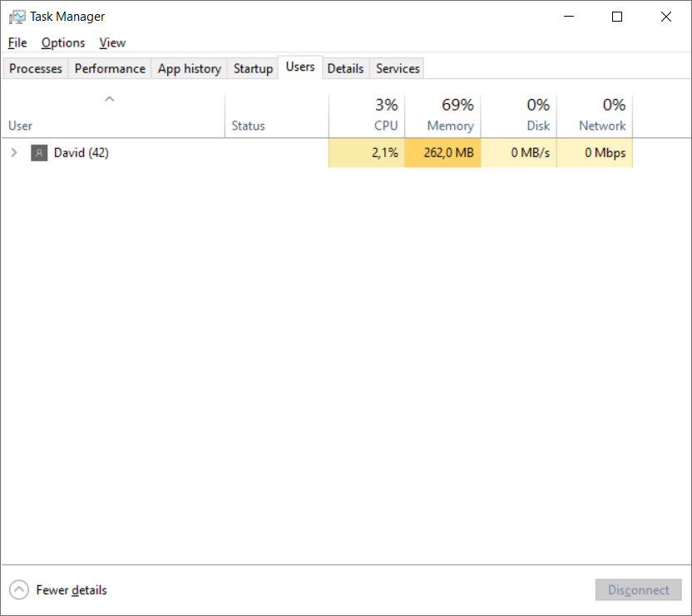This screenshot has width=692, height=616.
Task: Open the Services tab
Action: point(398,68)
